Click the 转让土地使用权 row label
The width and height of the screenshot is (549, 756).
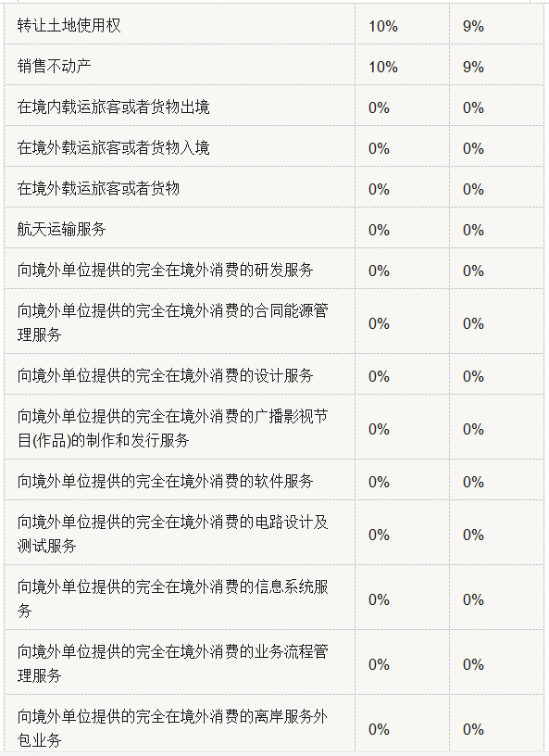(x=69, y=25)
